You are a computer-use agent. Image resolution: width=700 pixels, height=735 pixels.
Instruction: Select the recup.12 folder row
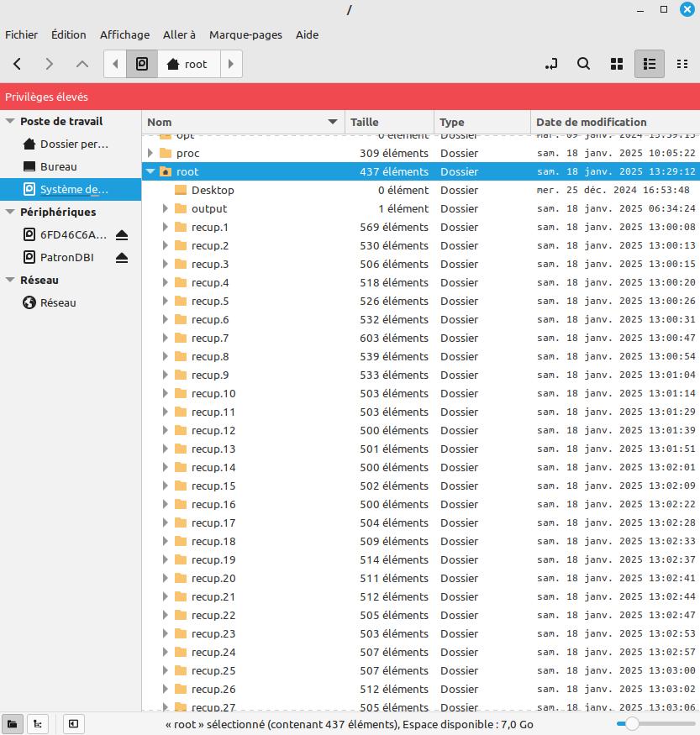click(x=213, y=430)
